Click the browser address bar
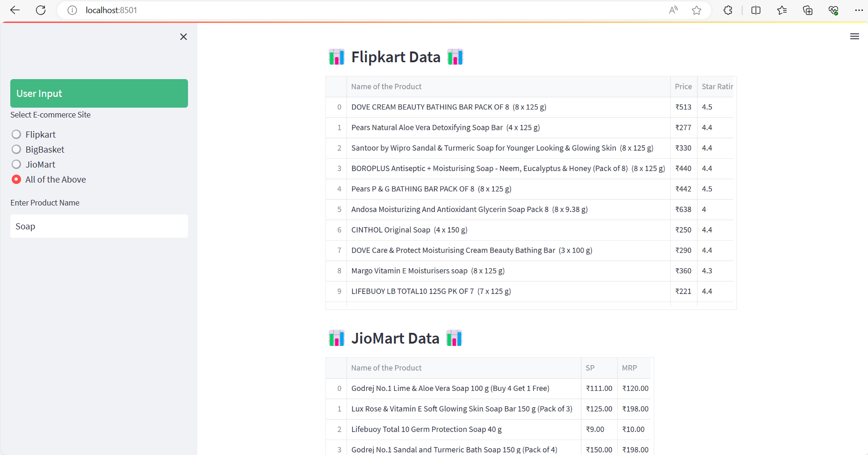This screenshot has height=455, width=868. pos(327,10)
